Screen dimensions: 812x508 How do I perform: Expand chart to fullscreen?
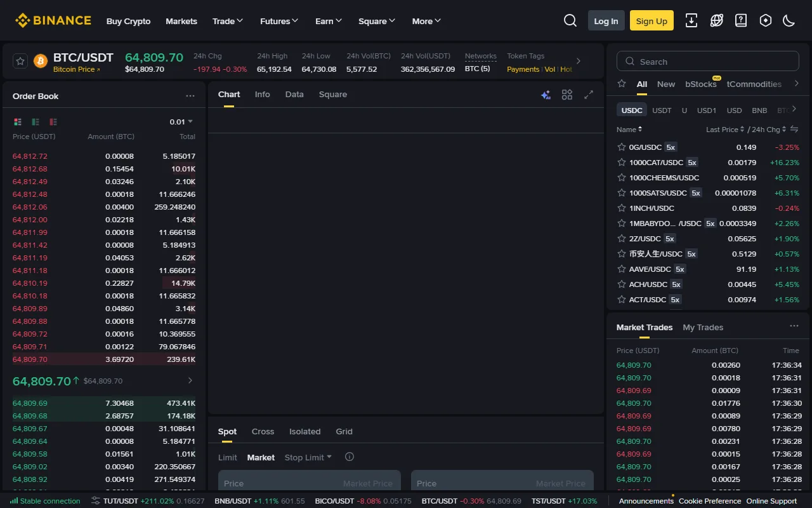coord(589,95)
